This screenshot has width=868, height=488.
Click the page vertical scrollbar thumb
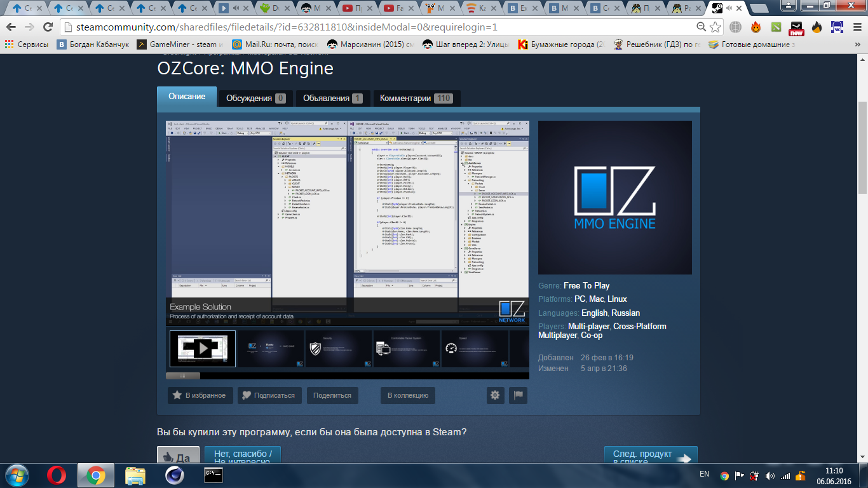[862, 147]
